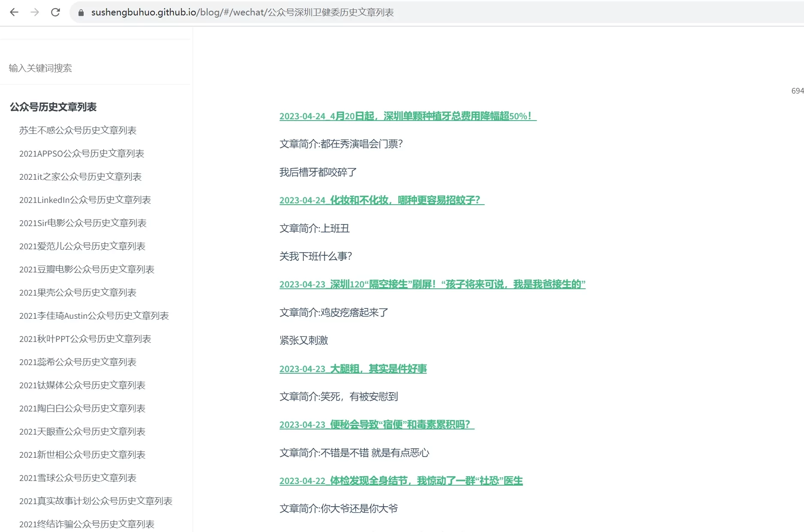804x532 pixels.
Task: Open the 公众号历史文章列表 sidebar heading
Action: 53,107
